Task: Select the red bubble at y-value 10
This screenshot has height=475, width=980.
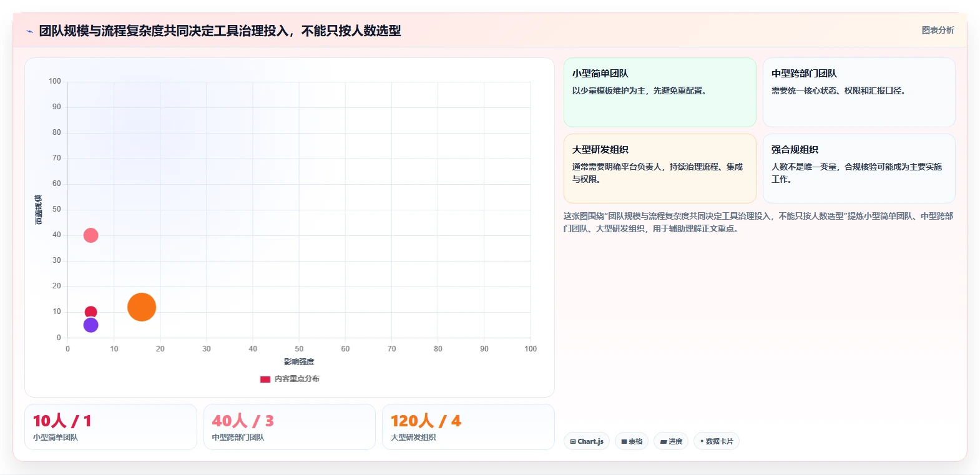Action: tap(91, 312)
